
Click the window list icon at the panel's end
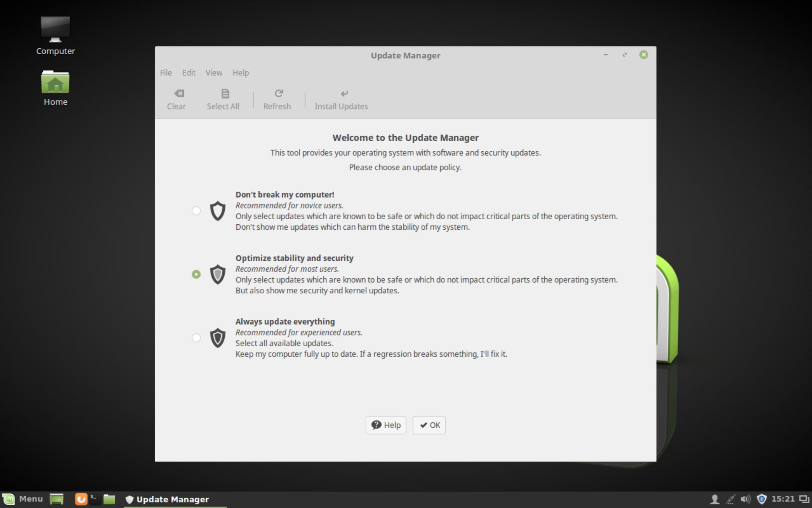804,499
